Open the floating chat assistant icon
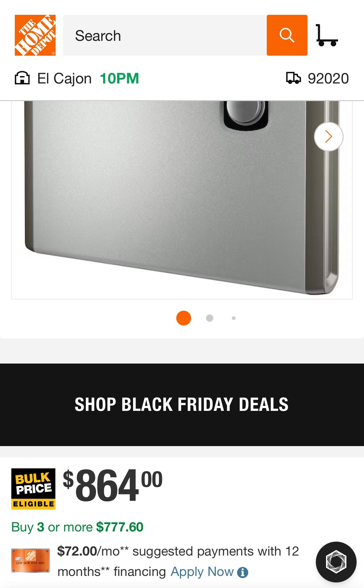364x588 pixels. (x=336, y=562)
